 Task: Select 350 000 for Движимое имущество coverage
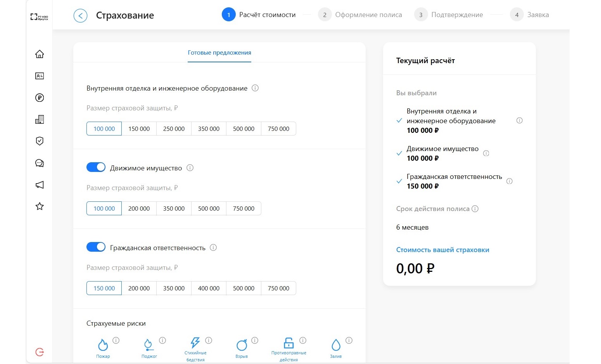click(x=174, y=208)
